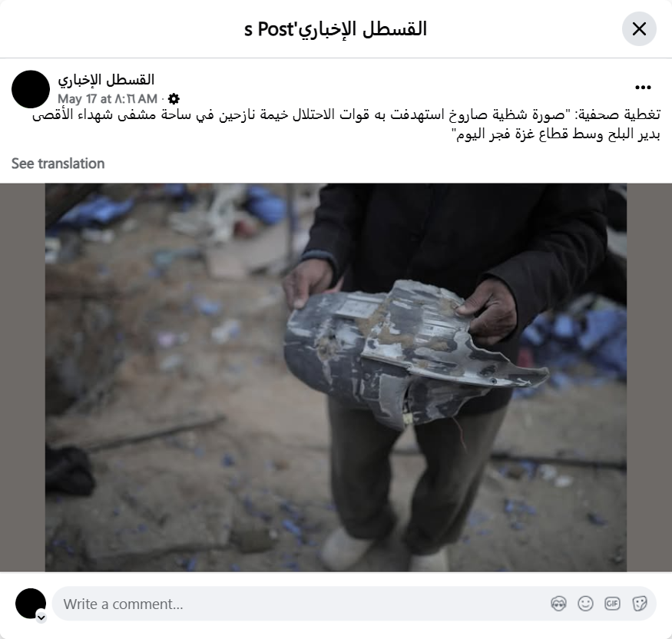Insert a GIF into the comment
The width and height of the screenshot is (672, 639).
click(x=612, y=604)
